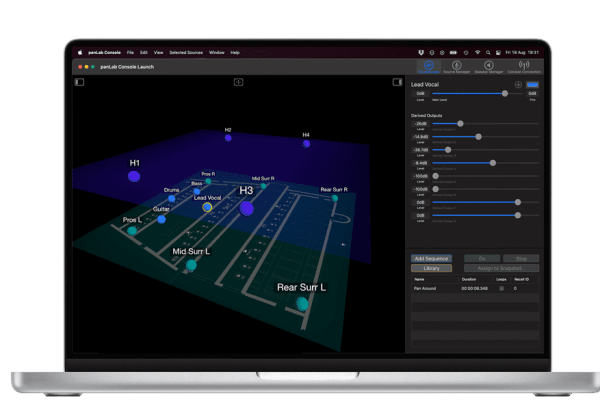
Task: Click the Lead Vocal 0dB level field
Action: [421, 93]
